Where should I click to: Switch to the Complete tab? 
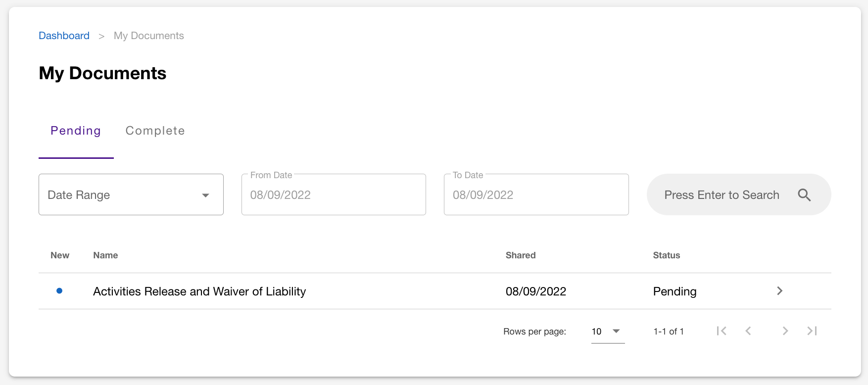(155, 131)
